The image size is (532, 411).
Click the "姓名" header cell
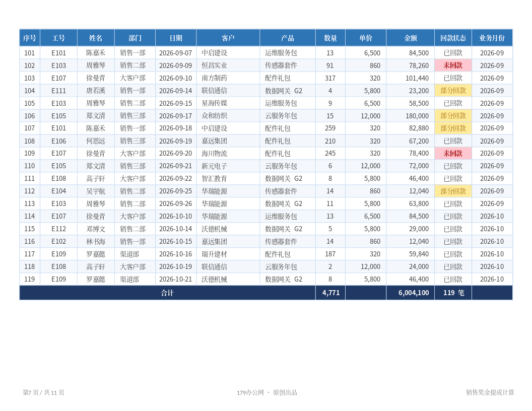(96, 38)
